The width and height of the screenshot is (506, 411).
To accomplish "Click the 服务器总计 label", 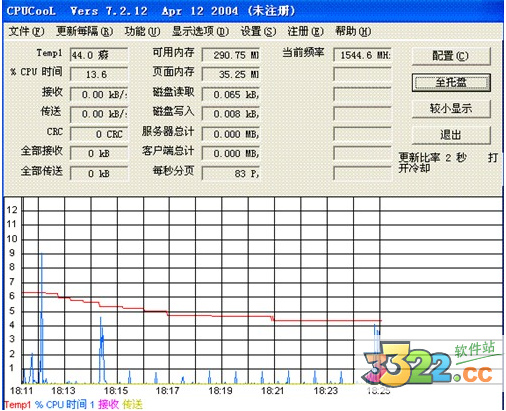I will [168, 131].
